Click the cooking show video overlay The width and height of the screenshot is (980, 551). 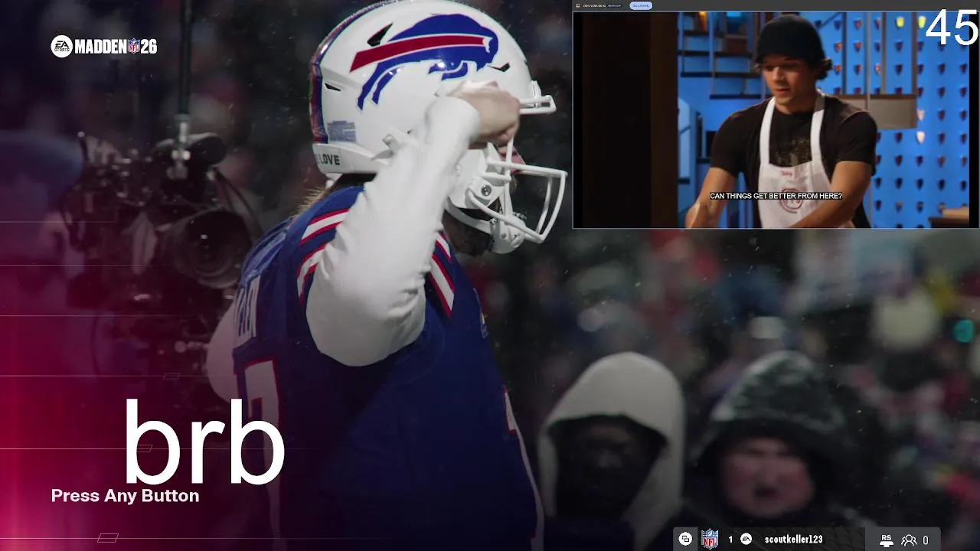[776, 119]
